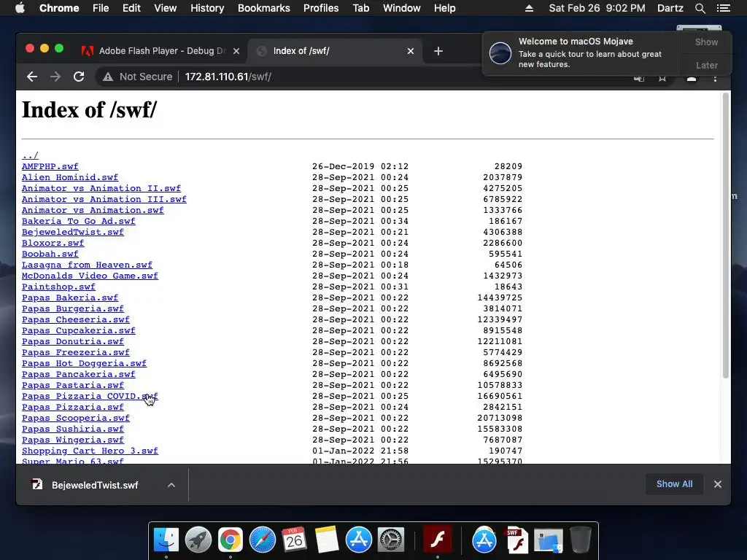This screenshot has width=747, height=560.
Task: Open the Flash Player app in the Dock
Action: pos(438,540)
